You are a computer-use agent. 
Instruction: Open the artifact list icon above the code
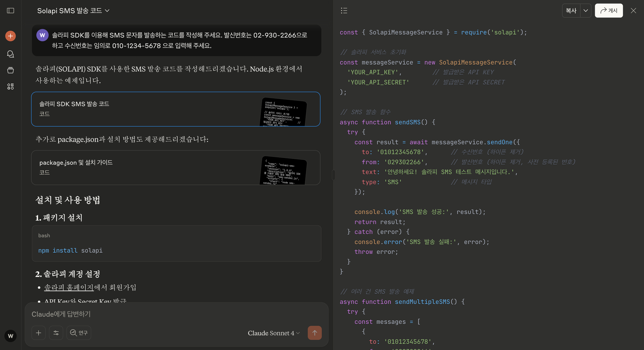(x=344, y=11)
